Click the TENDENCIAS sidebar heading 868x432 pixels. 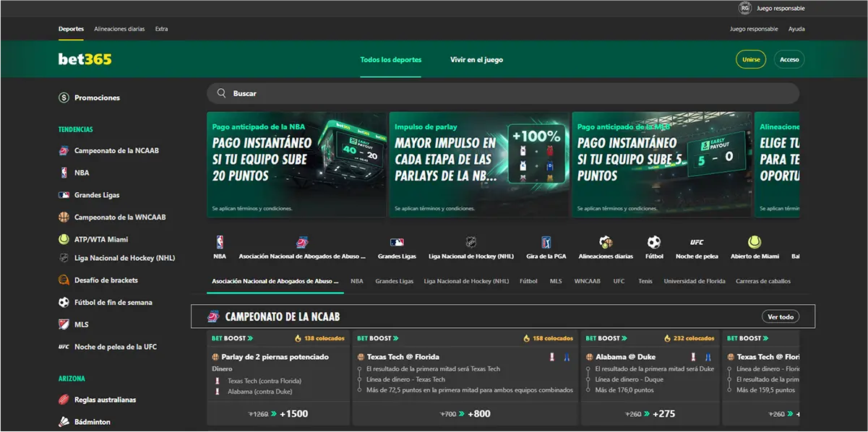76,129
